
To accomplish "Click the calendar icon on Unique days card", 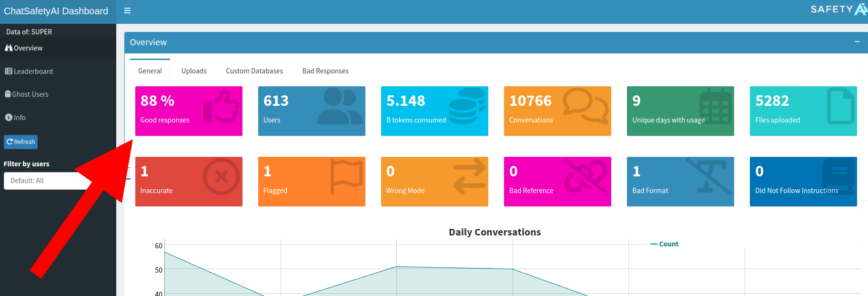I will point(715,106).
